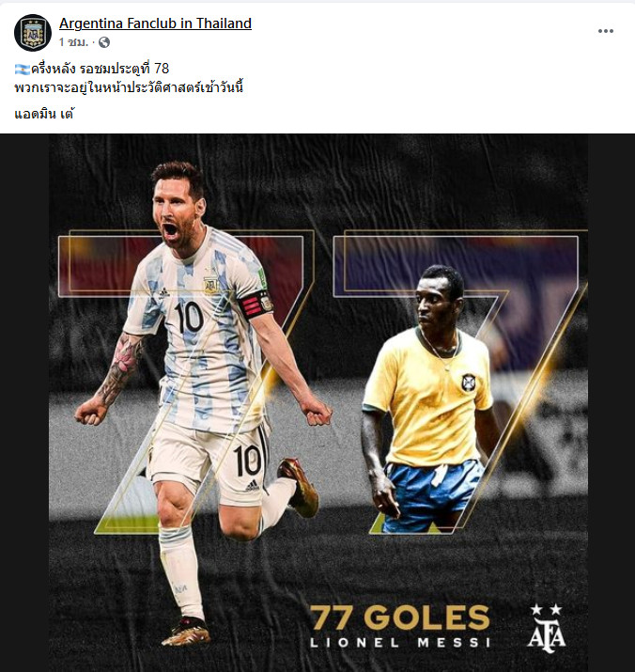
Task: Click the "1 ชม." post timestamp
Action: point(73,42)
